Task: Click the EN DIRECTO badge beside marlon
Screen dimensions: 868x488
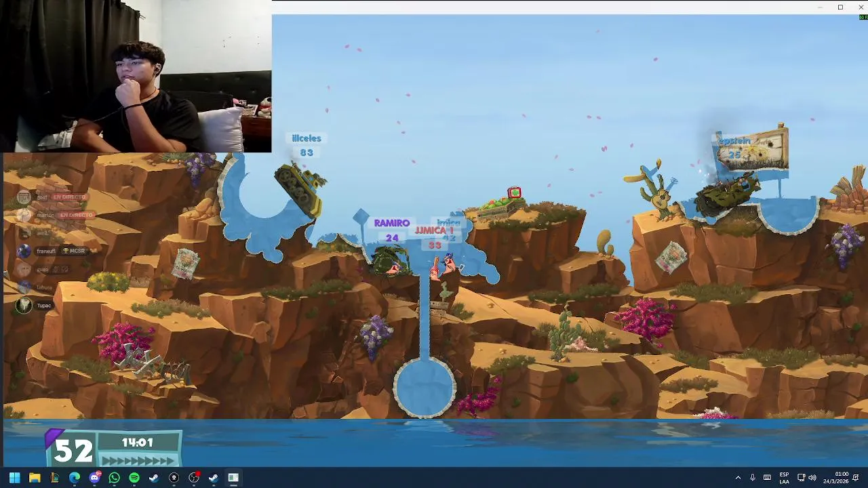Action: click(x=76, y=216)
